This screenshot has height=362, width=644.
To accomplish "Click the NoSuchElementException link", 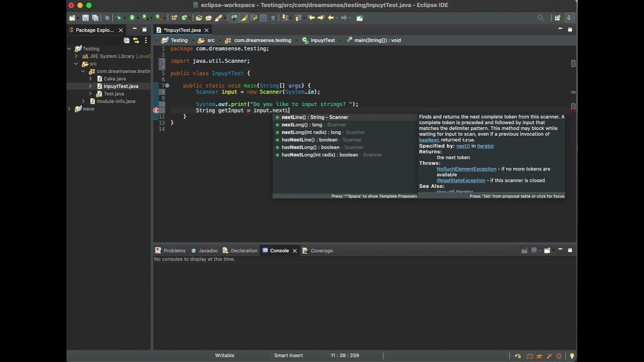I will 466,169.
